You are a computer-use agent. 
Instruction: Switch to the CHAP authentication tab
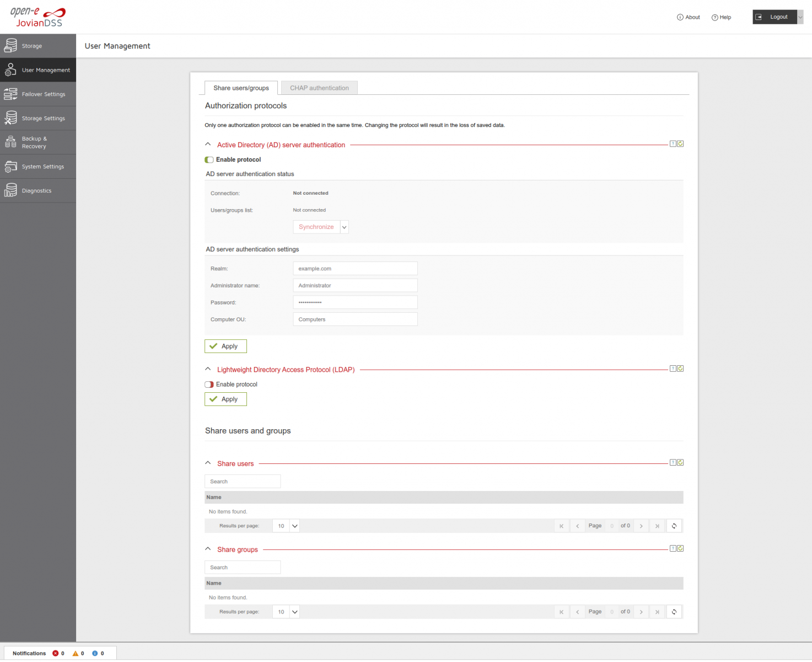pos(320,88)
